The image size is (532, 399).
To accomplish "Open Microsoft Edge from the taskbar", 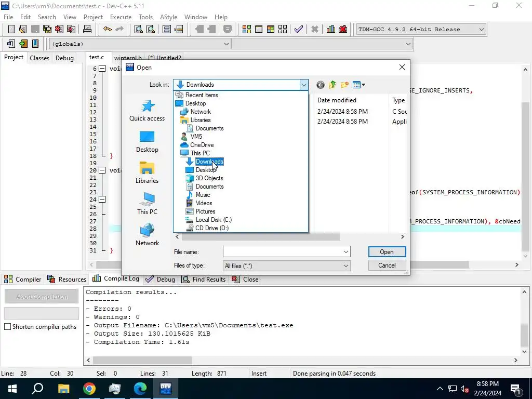I will (x=140, y=389).
